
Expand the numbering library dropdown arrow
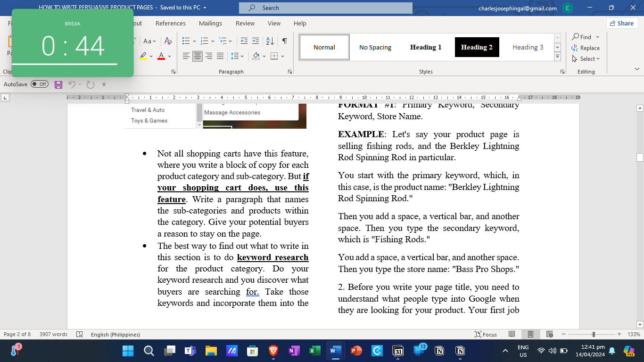(x=213, y=41)
